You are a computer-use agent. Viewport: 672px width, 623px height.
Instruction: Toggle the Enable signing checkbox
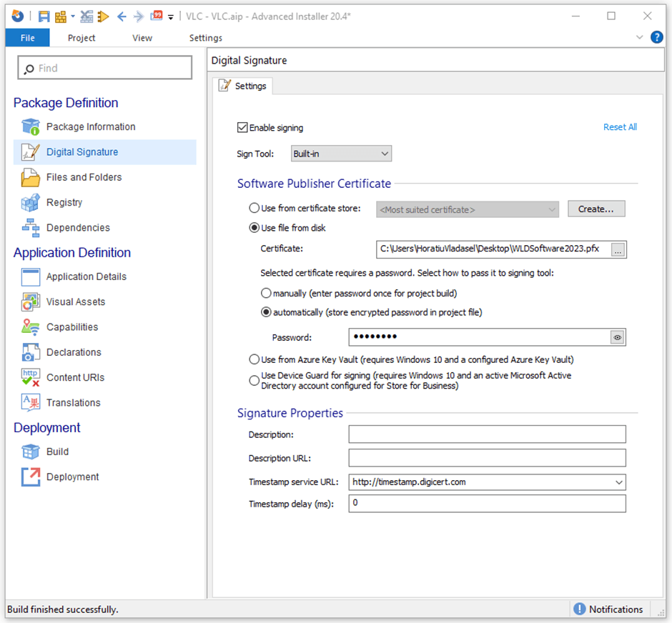[242, 128]
